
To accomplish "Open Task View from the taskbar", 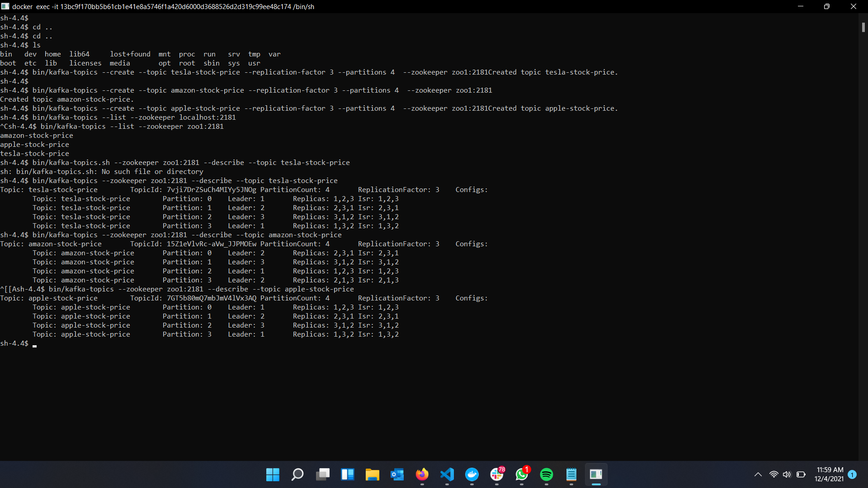I will [322, 474].
